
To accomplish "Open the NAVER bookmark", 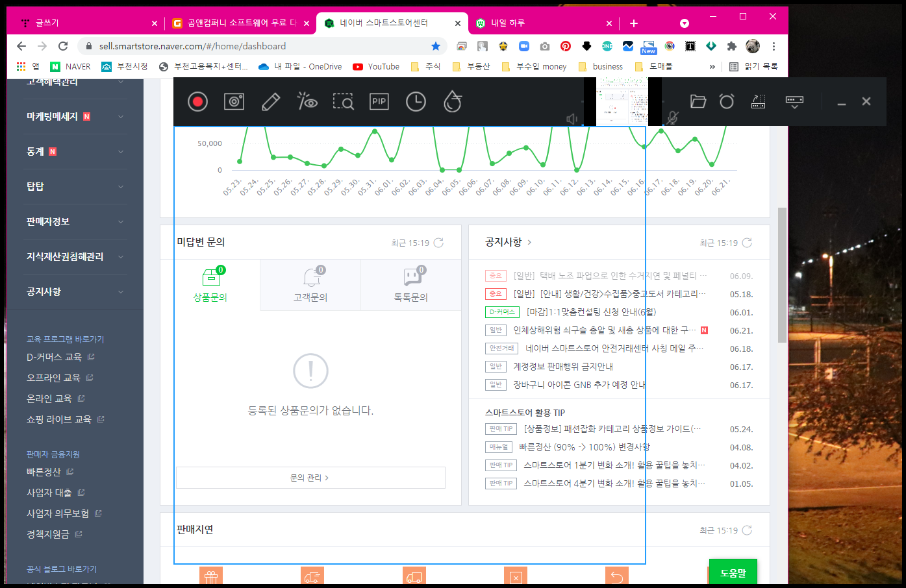I will click(x=70, y=66).
